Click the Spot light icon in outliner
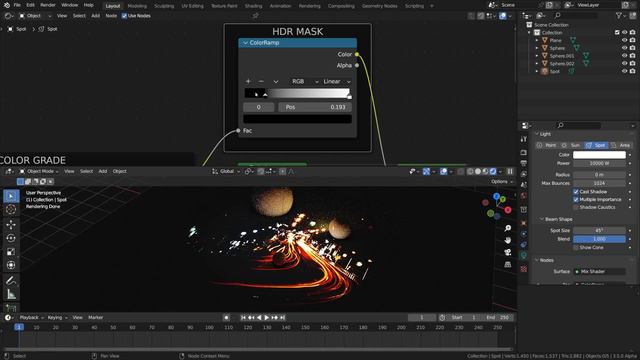The height and width of the screenshot is (360, 640). (x=544, y=71)
